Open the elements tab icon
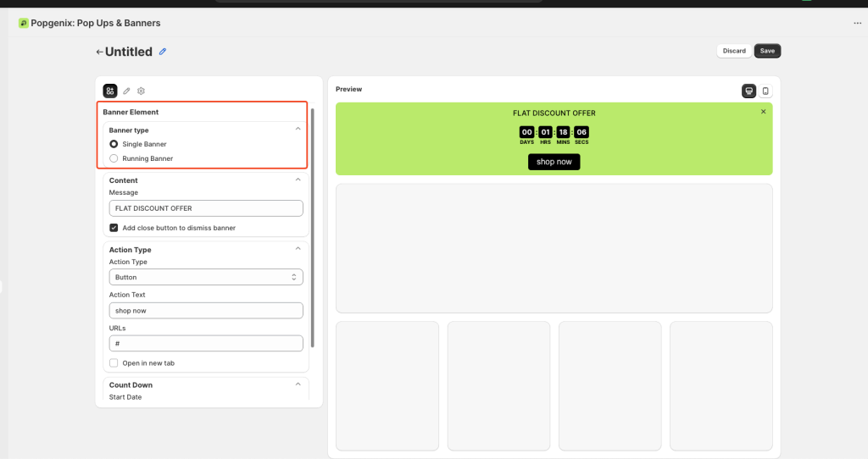Screen dimensions: 868x459 (x=110, y=91)
